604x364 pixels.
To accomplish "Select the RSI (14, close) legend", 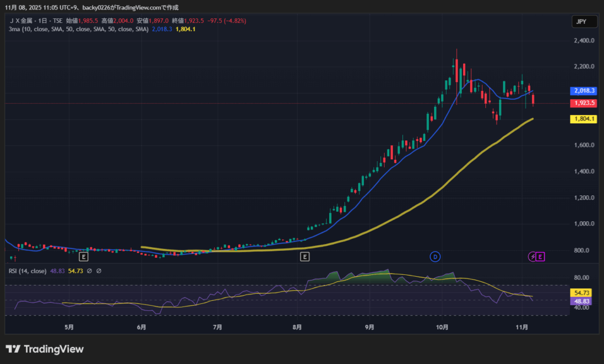I will pyautogui.click(x=28, y=271).
